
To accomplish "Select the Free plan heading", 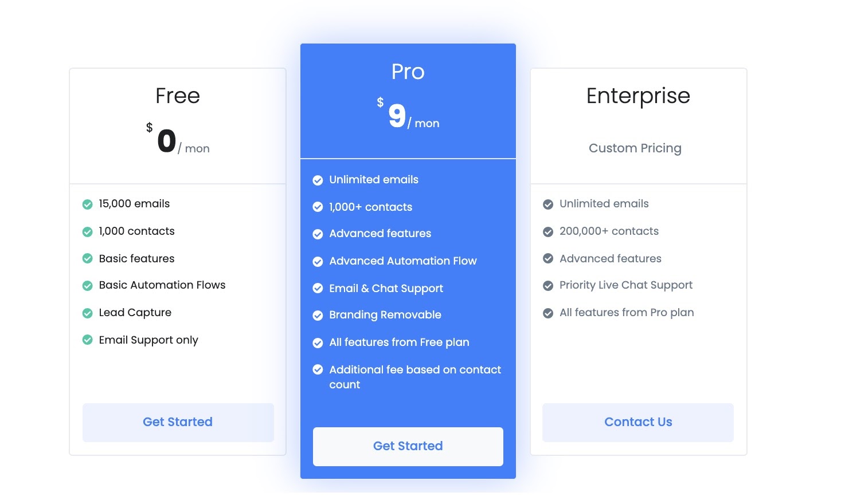I will point(178,96).
